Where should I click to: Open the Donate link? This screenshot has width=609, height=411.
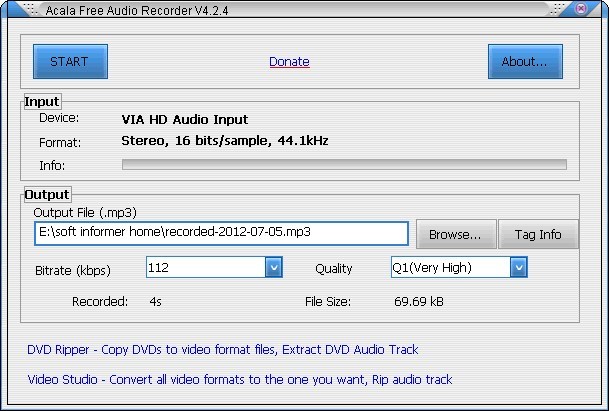point(289,61)
